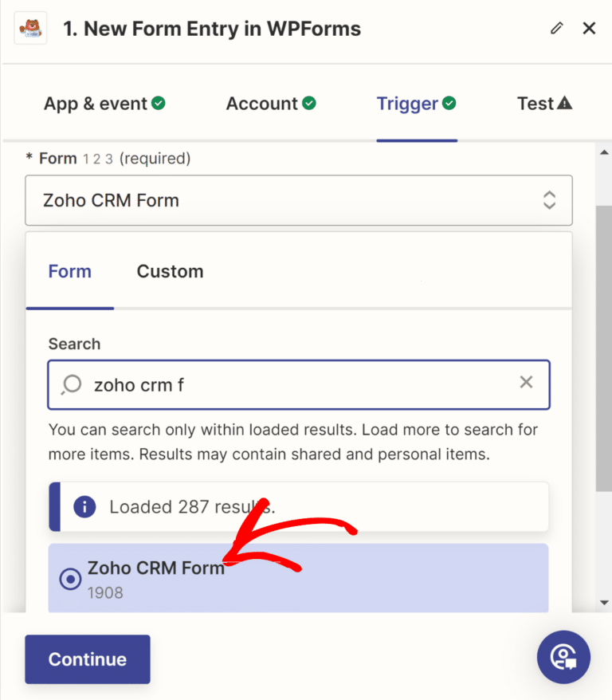Click the magnifying glass in the search box

tap(70, 384)
